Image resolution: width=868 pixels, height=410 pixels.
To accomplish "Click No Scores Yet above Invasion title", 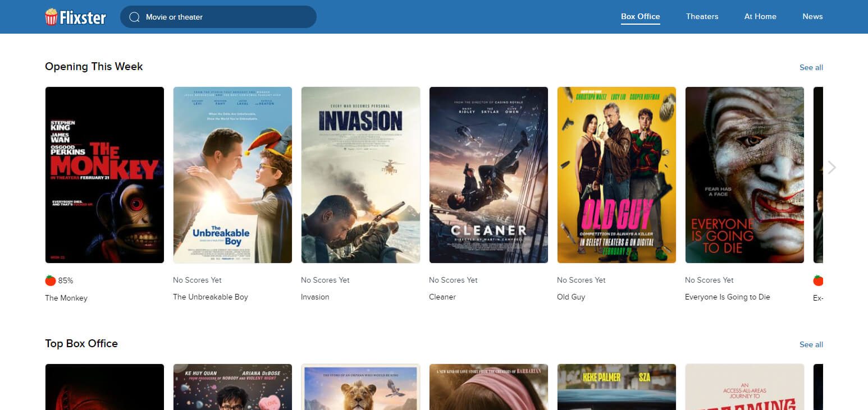I will (x=325, y=280).
